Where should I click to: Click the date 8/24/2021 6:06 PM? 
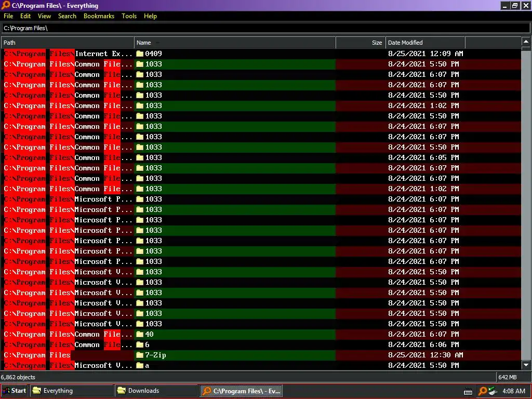pos(423,345)
